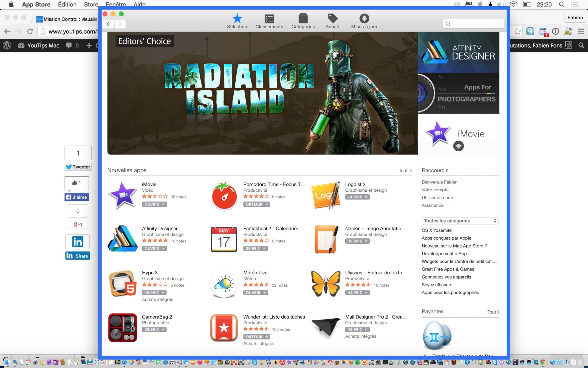Open Spotlight search in the menu bar
588x368 pixels.
tap(562, 4)
